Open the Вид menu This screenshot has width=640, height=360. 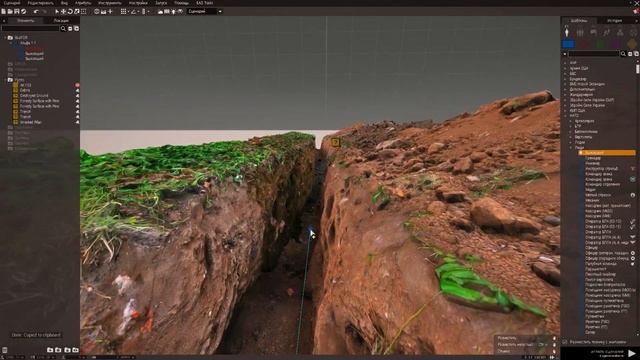tap(64, 3)
